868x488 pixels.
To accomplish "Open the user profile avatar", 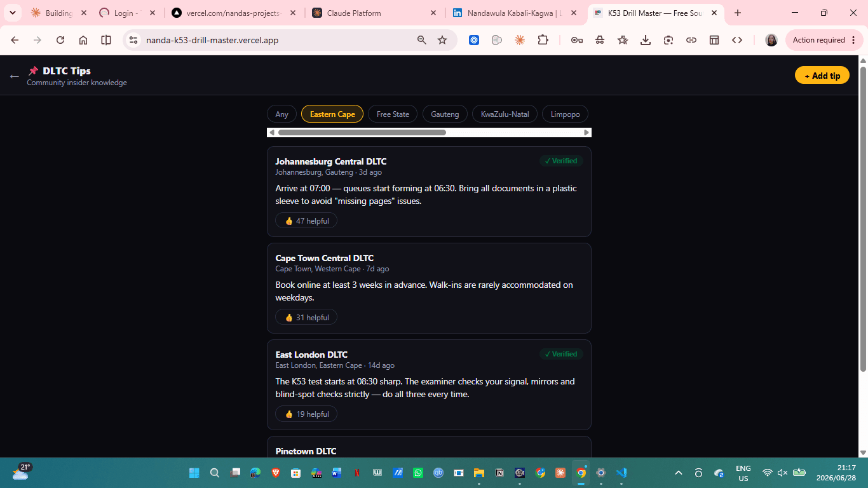I will coord(771,40).
